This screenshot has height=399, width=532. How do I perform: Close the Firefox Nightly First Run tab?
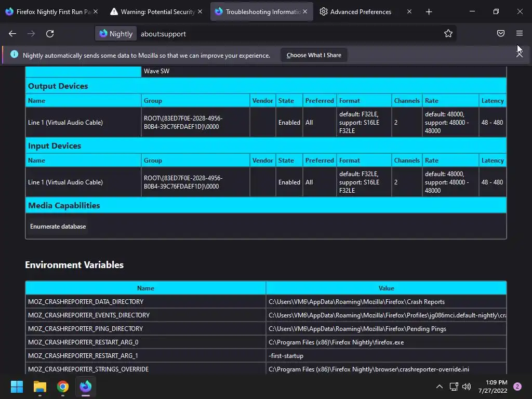point(96,11)
